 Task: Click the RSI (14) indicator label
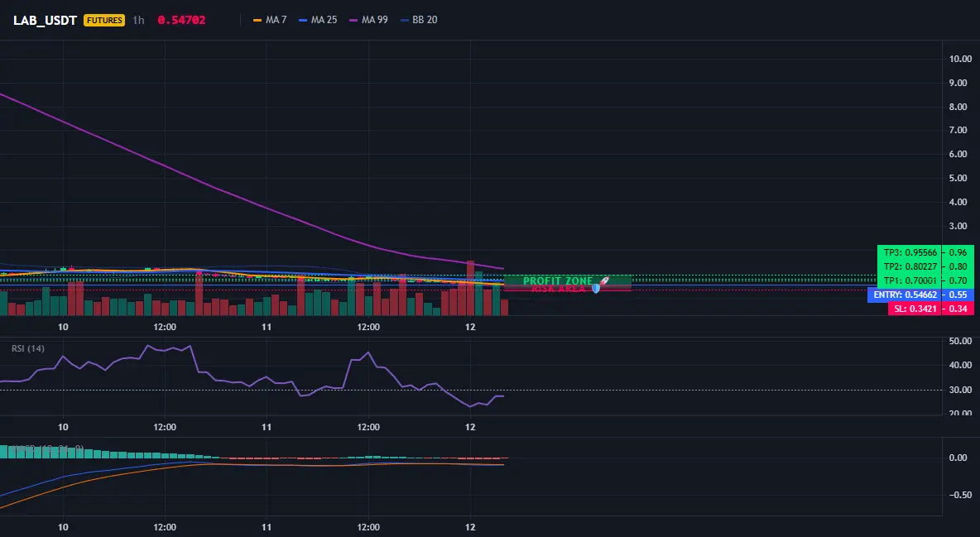(x=28, y=348)
